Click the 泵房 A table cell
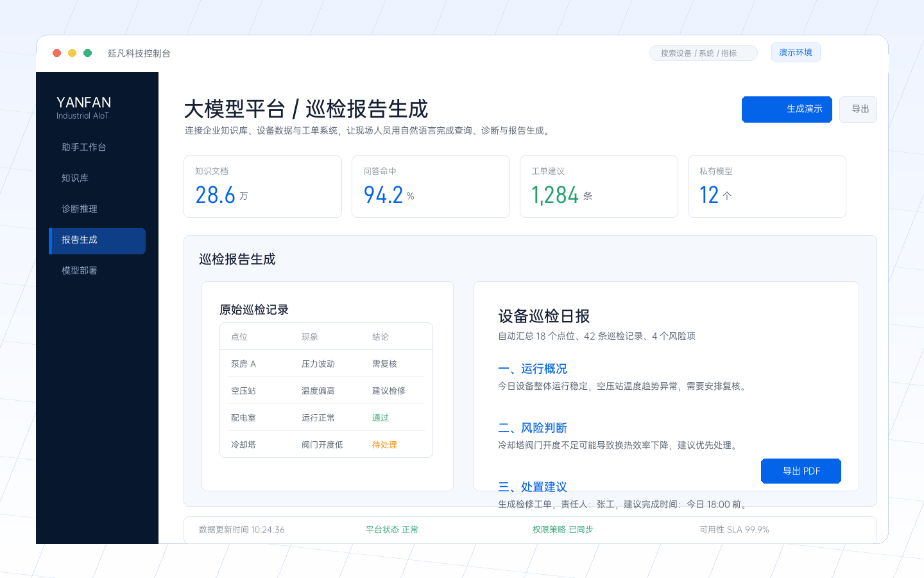The height and width of the screenshot is (578, 924). (244, 363)
